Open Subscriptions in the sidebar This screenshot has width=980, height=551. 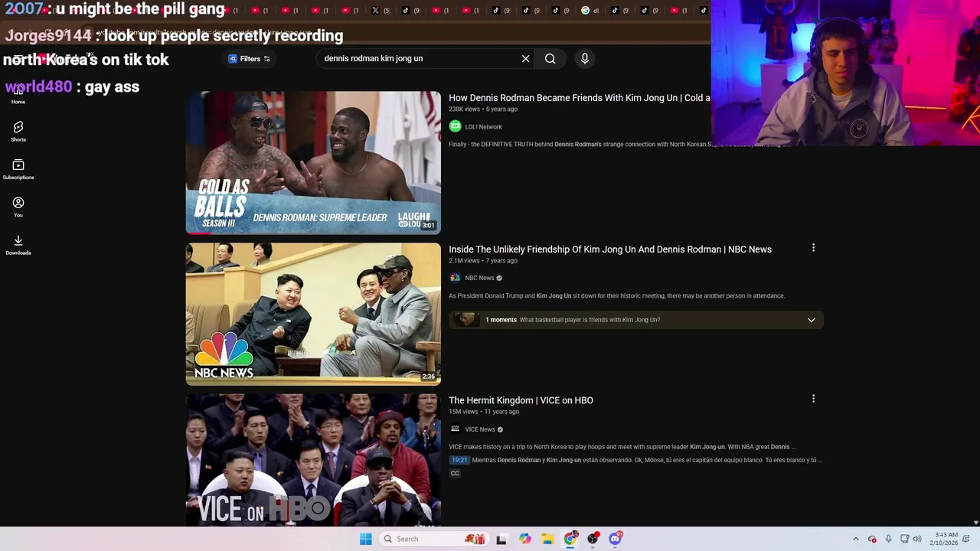18,169
